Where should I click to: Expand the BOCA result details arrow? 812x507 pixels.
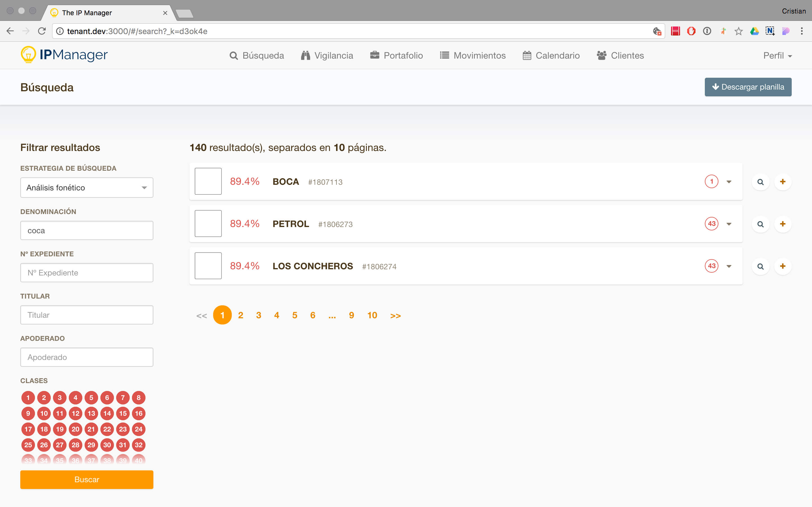729,182
